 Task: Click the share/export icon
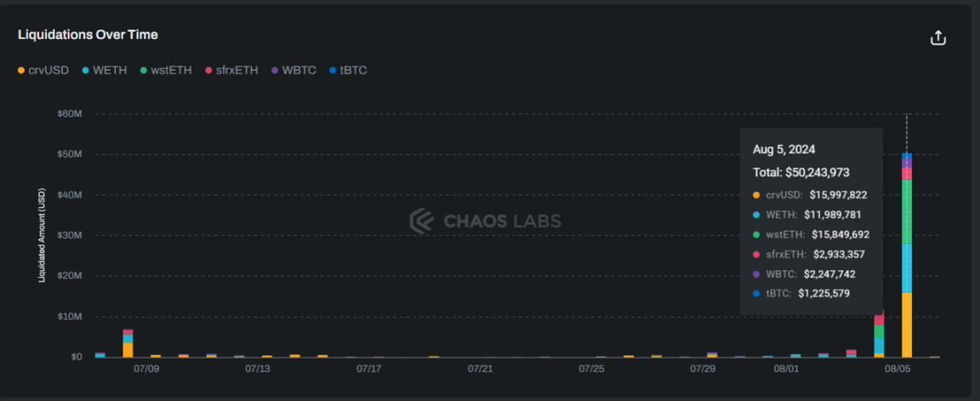(x=937, y=38)
